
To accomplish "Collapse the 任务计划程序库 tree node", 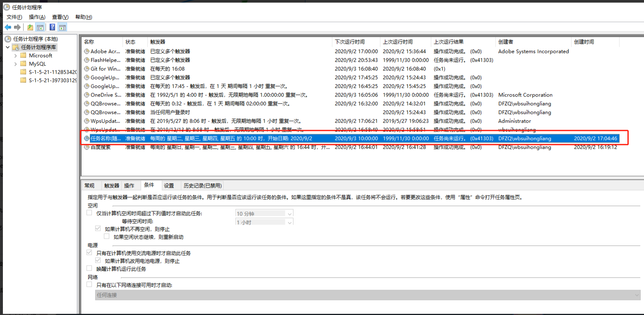I will (8, 47).
